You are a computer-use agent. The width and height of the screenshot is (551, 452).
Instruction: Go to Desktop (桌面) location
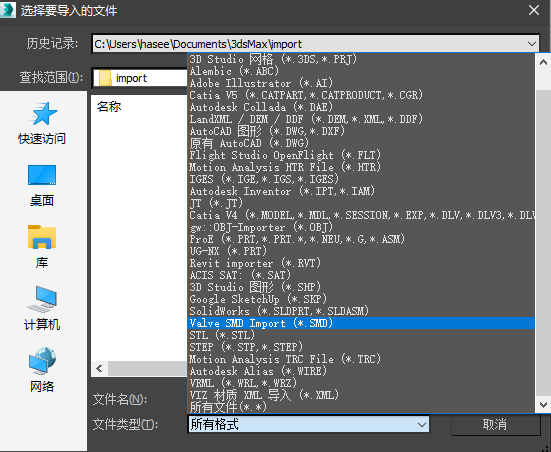(42, 186)
